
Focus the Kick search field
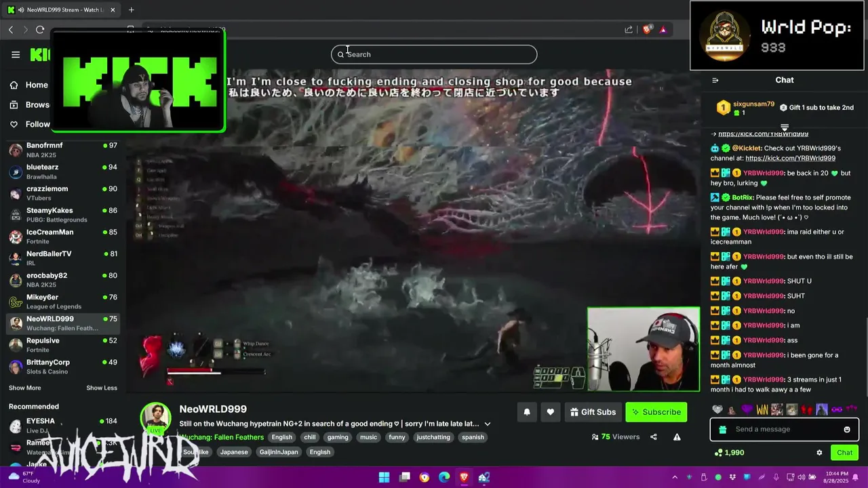pos(434,54)
